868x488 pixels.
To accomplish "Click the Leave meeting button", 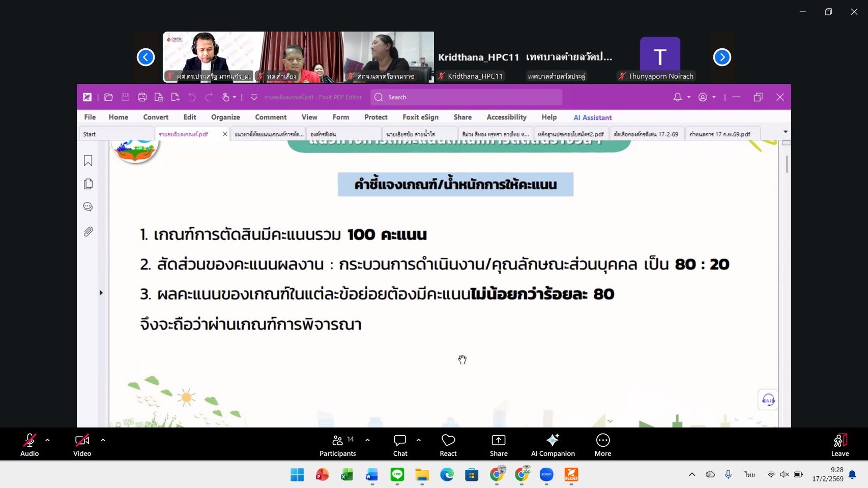I will (840, 445).
